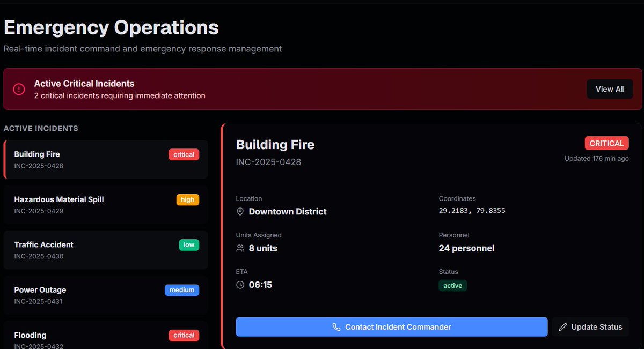Click the Units Assigned field label
The image size is (644, 349).
coord(259,235)
